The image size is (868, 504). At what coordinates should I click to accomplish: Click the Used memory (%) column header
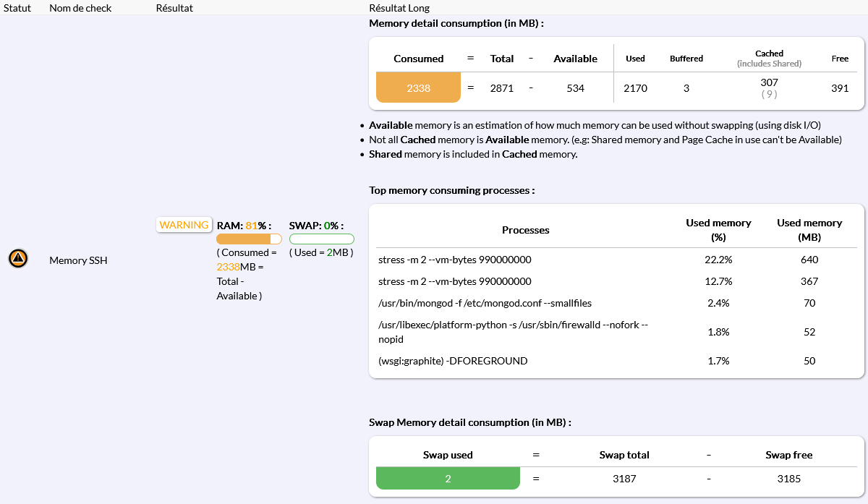[x=718, y=230]
